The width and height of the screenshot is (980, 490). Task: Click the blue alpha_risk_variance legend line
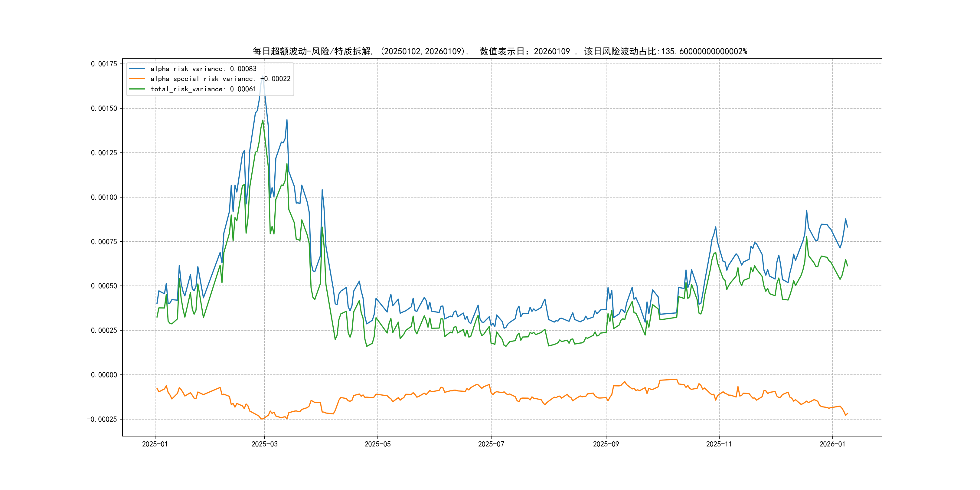[x=137, y=69]
